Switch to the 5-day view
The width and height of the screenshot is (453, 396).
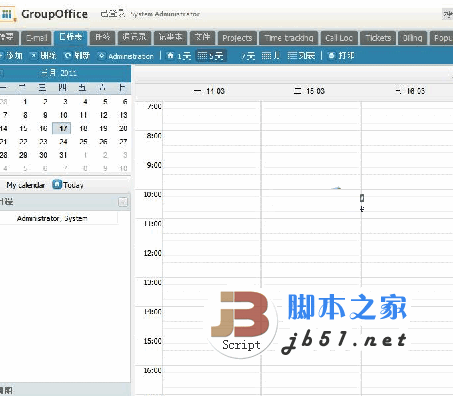pyautogui.click(x=210, y=56)
